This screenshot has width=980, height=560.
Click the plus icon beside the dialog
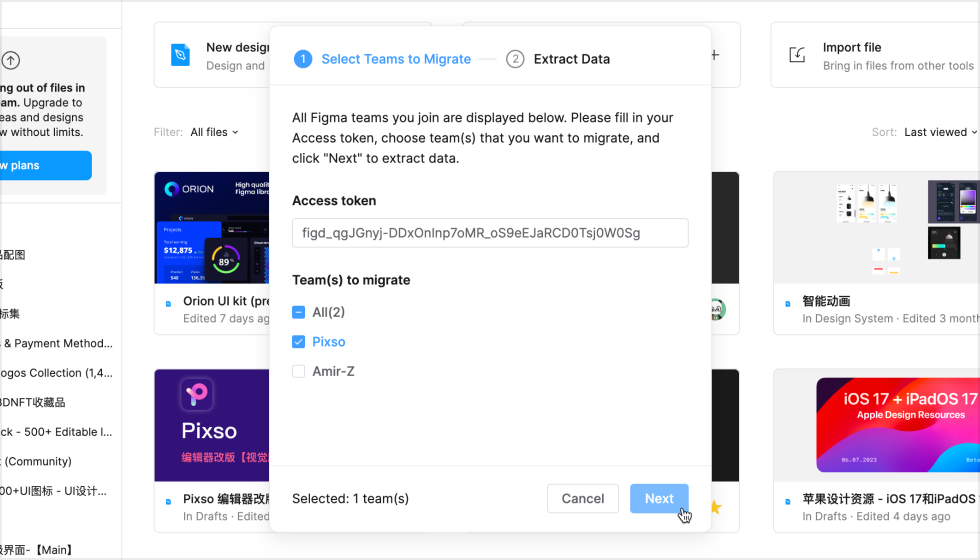715,55
